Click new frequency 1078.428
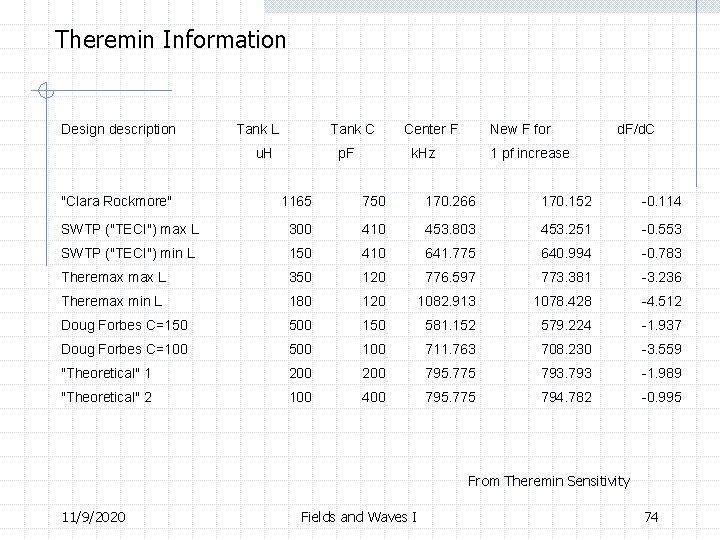The width and height of the screenshot is (720, 540). pos(562,301)
